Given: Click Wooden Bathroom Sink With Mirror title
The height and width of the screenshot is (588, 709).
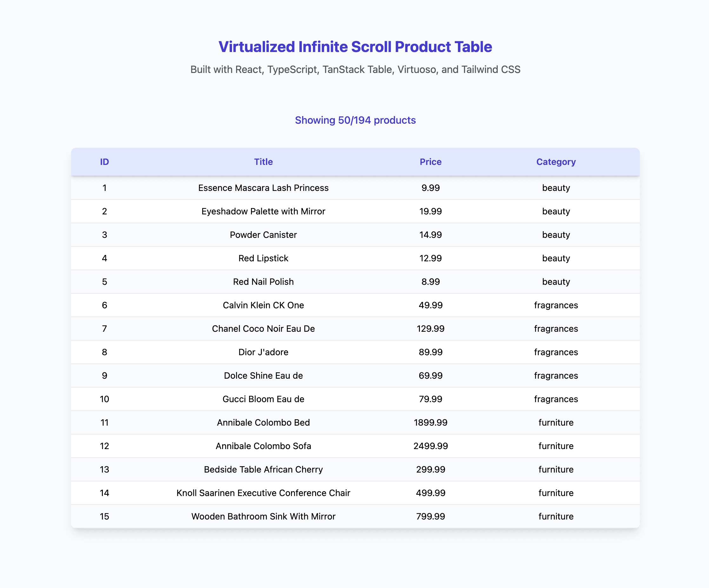Looking at the screenshot, I should (263, 516).
